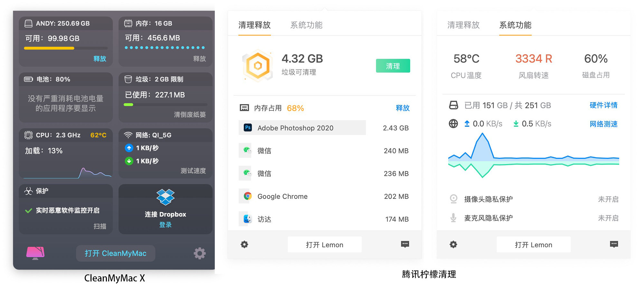
Task: Click 扫描 link in 保护 card
Action: (x=100, y=226)
